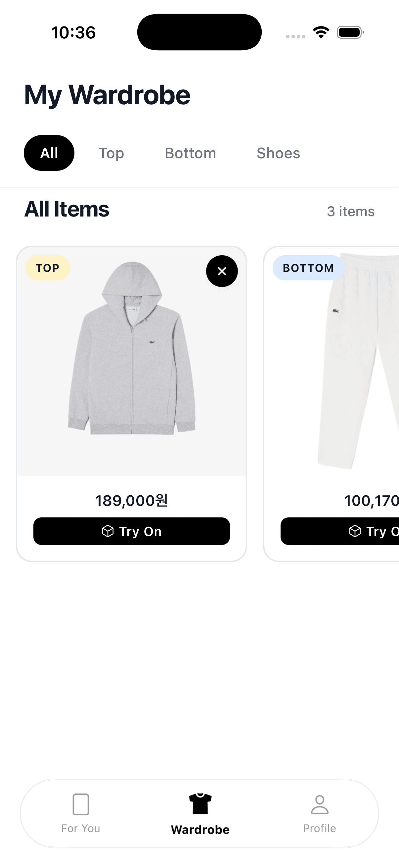Tap the 189,000원 price label

(x=132, y=501)
